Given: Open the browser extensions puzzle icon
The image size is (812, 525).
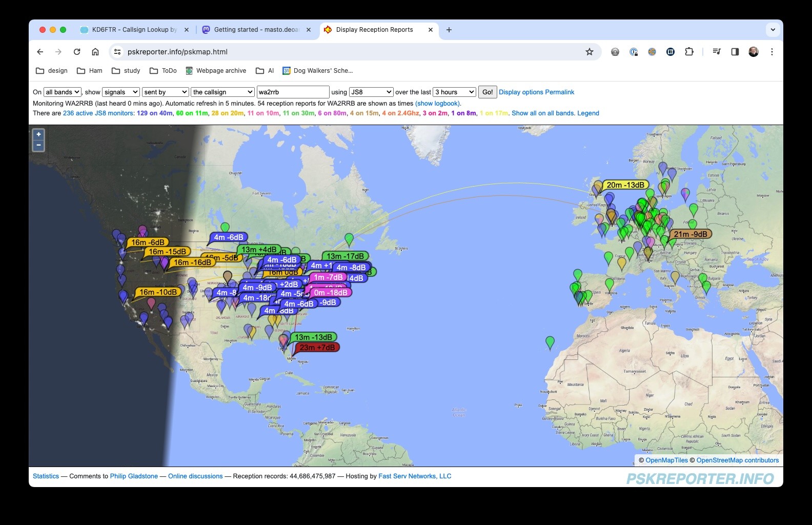Looking at the screenshot, I should tap(689, 52).
